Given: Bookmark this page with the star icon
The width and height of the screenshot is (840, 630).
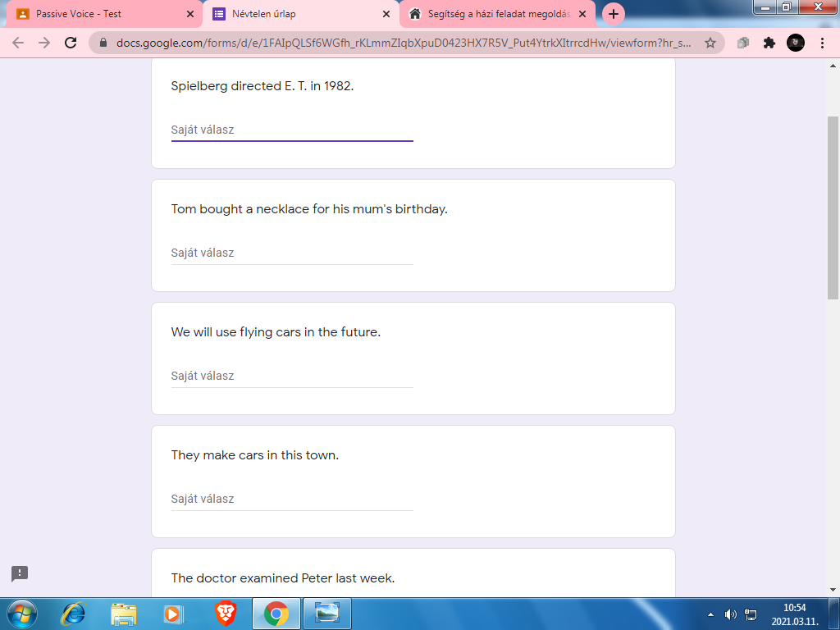Looking at the screenshot, I should point(710,43).
